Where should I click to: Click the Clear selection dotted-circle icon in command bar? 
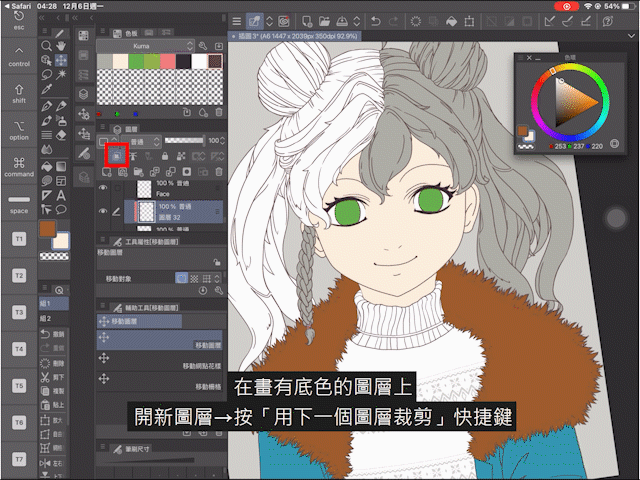point(416,21)
